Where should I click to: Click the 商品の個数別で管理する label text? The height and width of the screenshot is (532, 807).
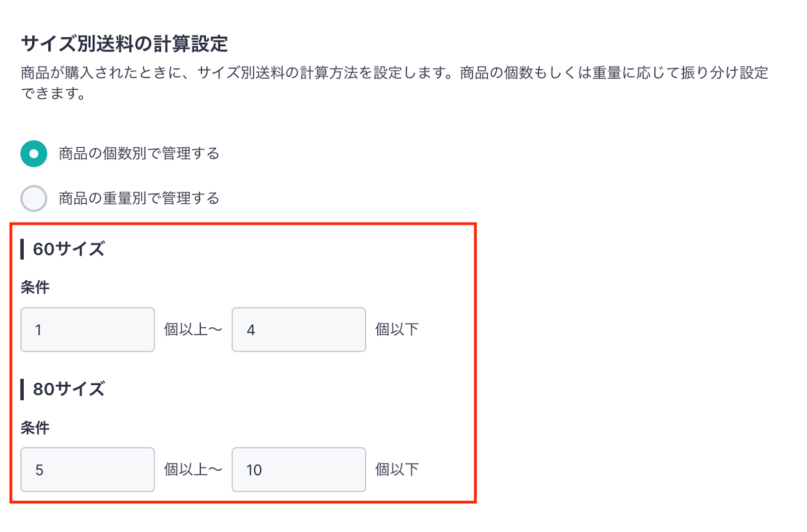(139, 153)
